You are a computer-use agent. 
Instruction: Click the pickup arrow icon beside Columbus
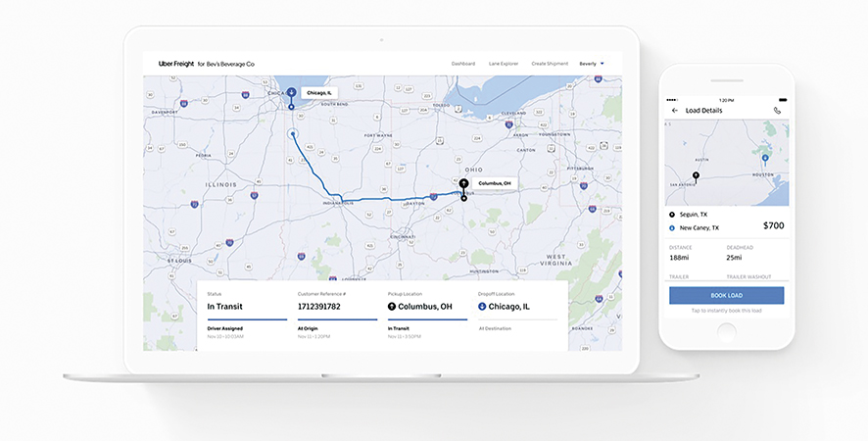391,307
